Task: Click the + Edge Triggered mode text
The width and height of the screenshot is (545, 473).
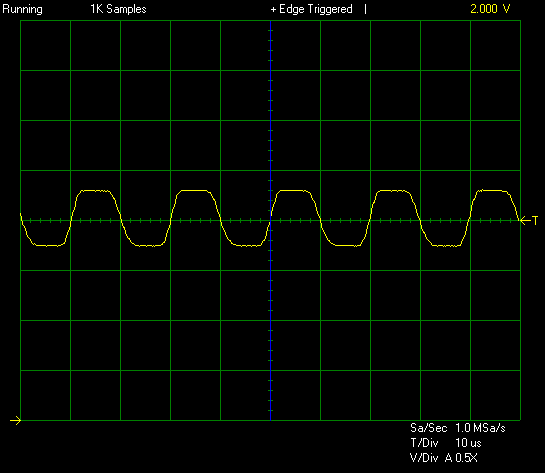Action: point(311,9)
